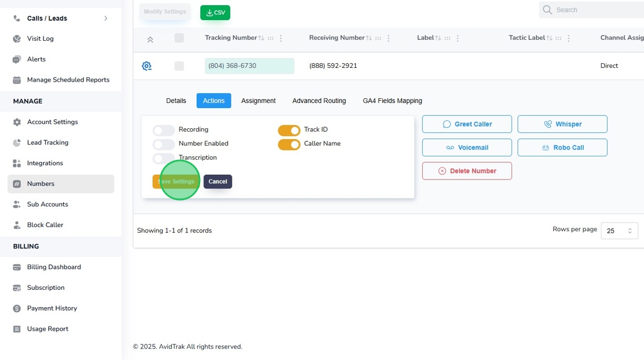Collapse rows with the double-chevron icon

coord(150,40)
